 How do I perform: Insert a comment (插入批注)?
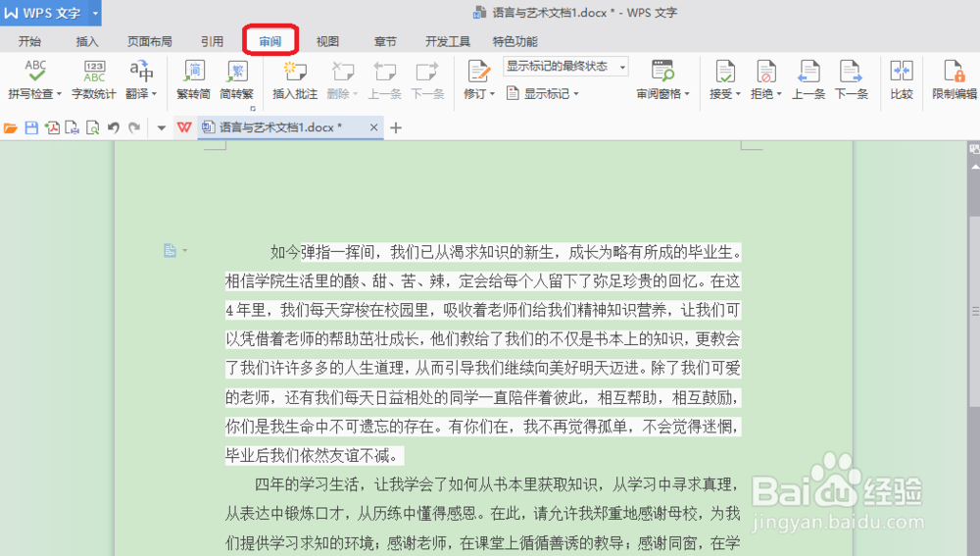click(295, 78)
